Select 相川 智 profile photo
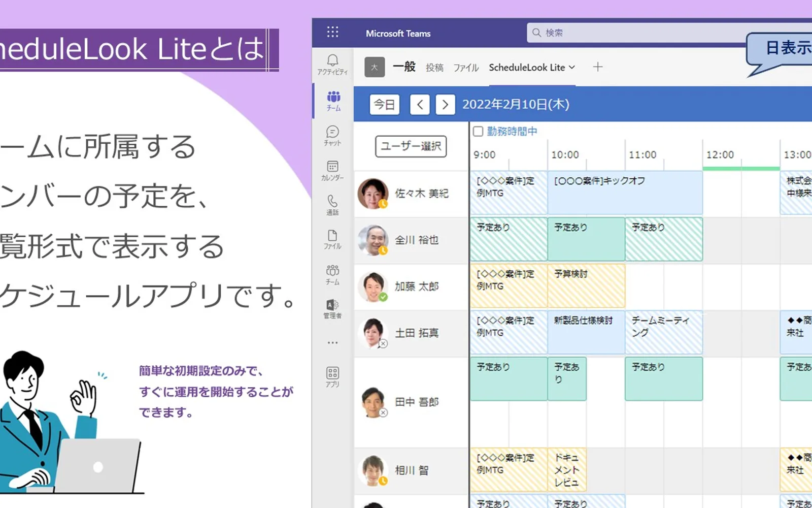 pos(373,470)
